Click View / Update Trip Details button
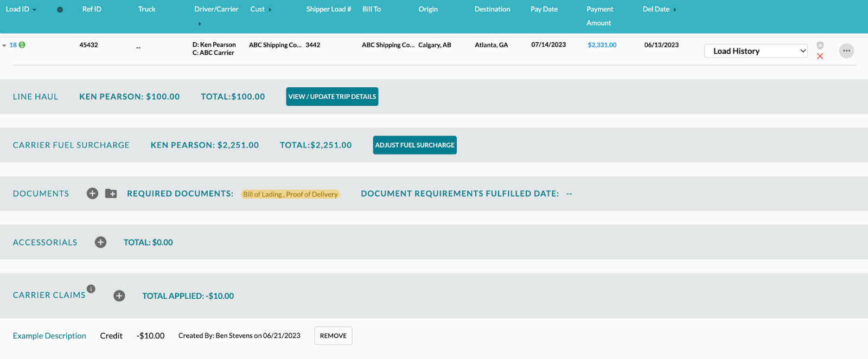This screenshot has height=359, width=868. click(x=332, y=97)
